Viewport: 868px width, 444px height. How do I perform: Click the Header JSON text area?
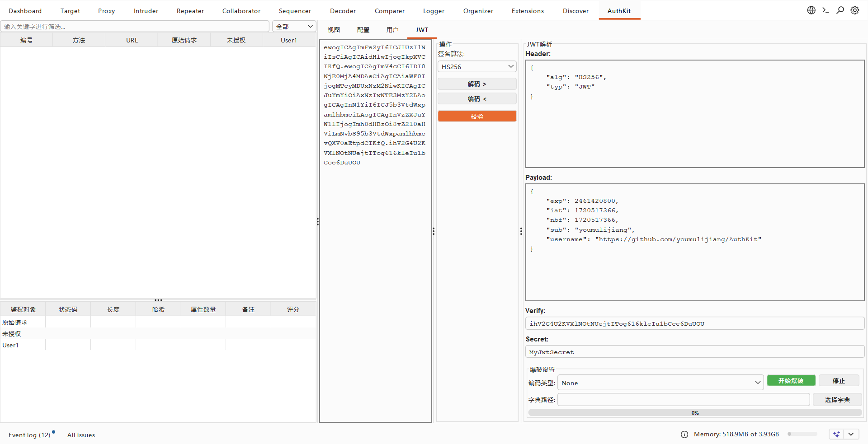(x=695, y=114)
